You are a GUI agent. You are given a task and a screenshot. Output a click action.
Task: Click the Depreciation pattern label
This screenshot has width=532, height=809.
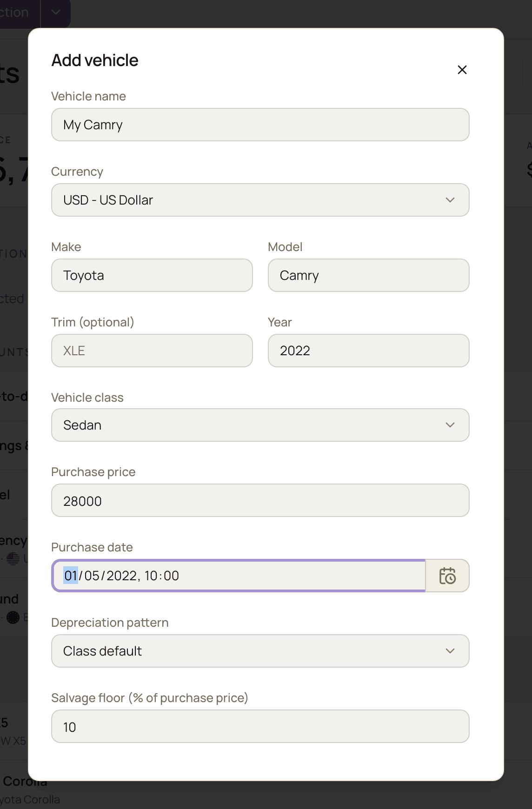click(110, 623)
